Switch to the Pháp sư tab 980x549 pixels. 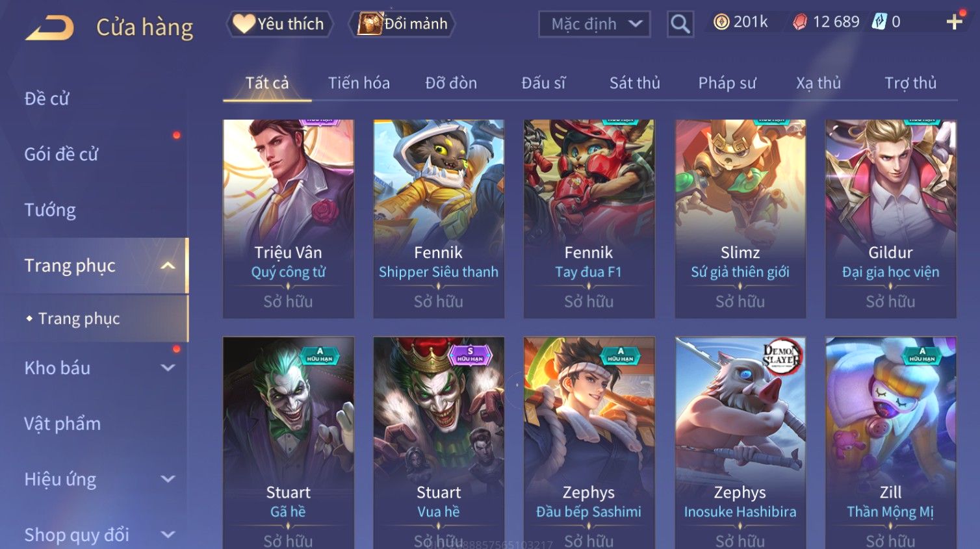click(x=727, y=83)
